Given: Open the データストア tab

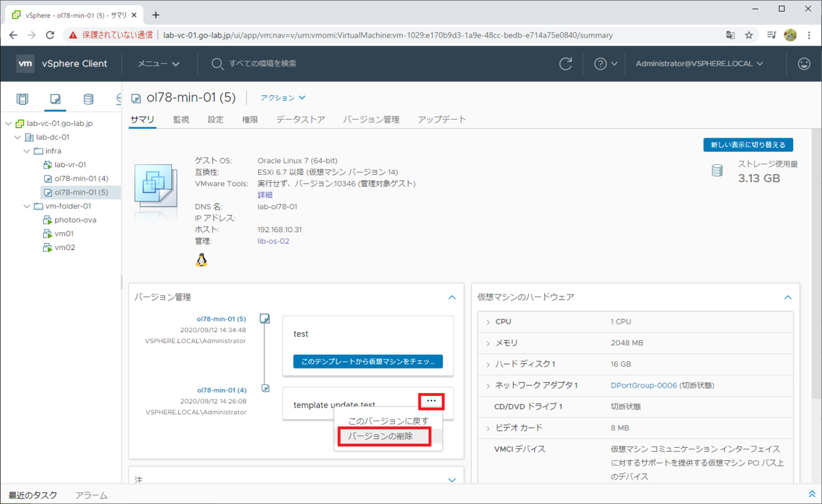Looking at the screenshot, I should [301, 119].
